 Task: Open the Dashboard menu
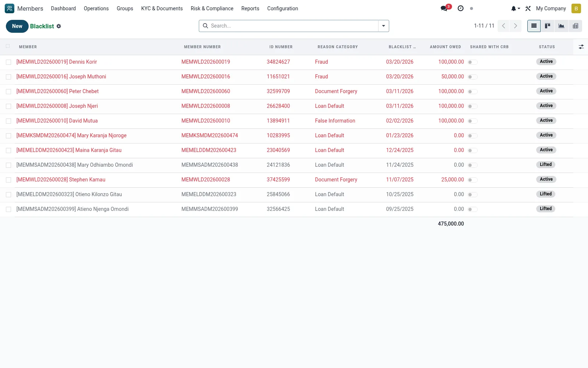point(63,8)
